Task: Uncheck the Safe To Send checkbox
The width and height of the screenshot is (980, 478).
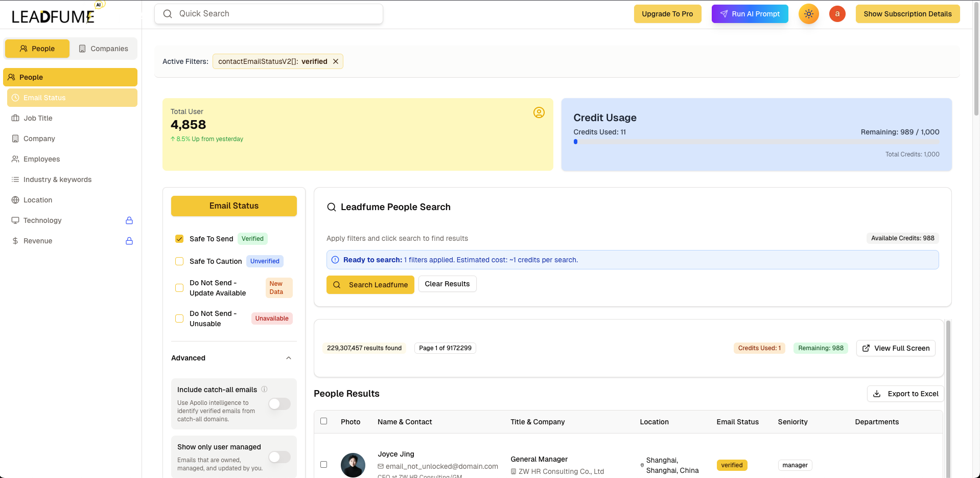Action: pos(179,239)
